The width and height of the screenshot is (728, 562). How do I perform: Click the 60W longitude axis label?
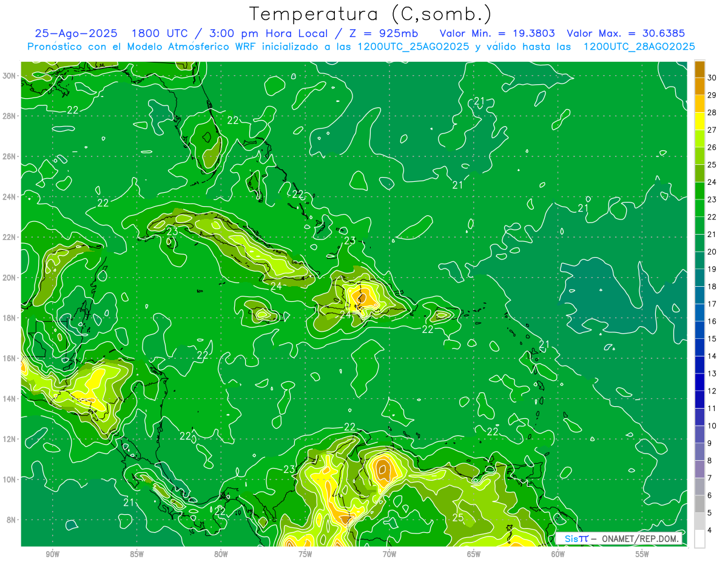(558, 554)
